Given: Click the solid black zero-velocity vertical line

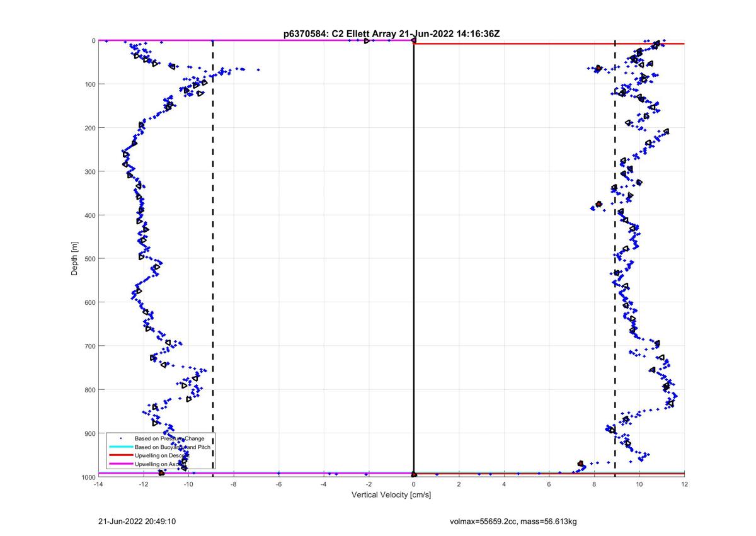Looking at the screenshot, I should click(413, 258).
